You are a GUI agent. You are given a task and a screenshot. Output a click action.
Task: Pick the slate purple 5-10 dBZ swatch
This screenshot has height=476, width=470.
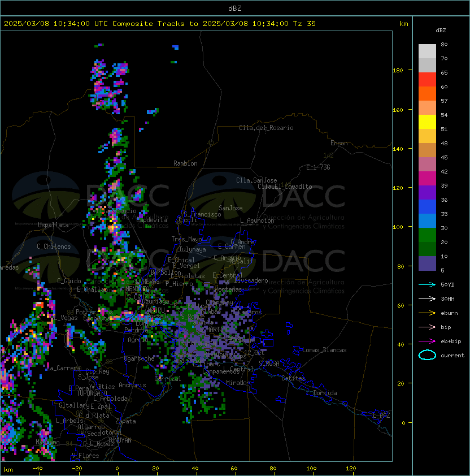tap(427, 263)
